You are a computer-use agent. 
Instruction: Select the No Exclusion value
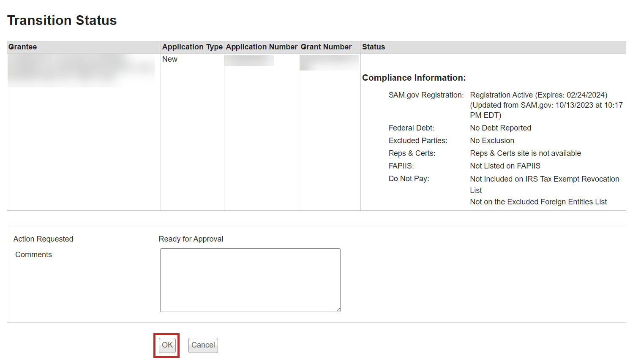click(x=492, y=141)
